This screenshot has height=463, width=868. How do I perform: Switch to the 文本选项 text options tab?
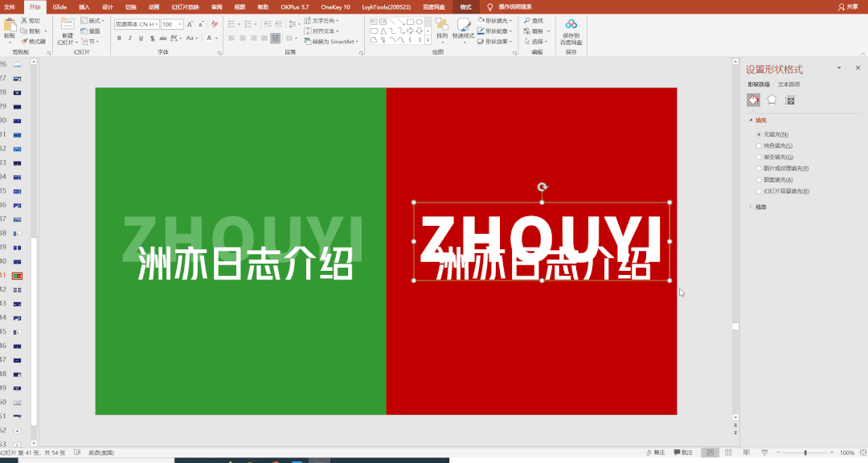point(788,84)
